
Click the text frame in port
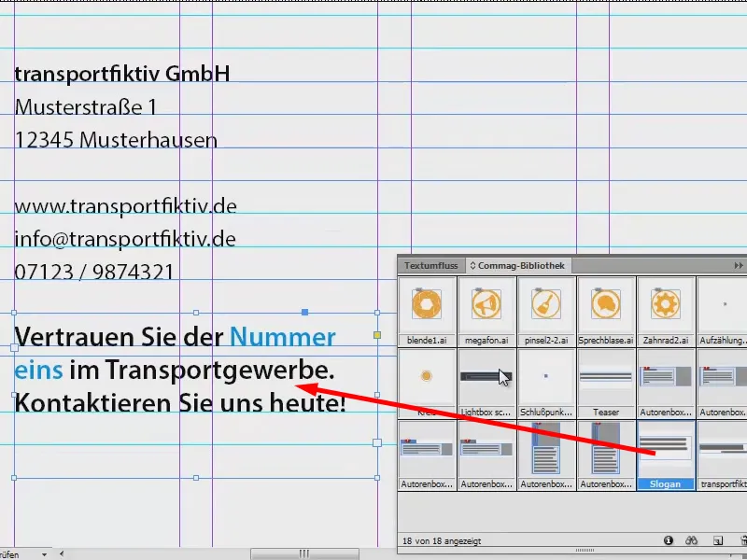pyautogui.click(x=14, y=347)
